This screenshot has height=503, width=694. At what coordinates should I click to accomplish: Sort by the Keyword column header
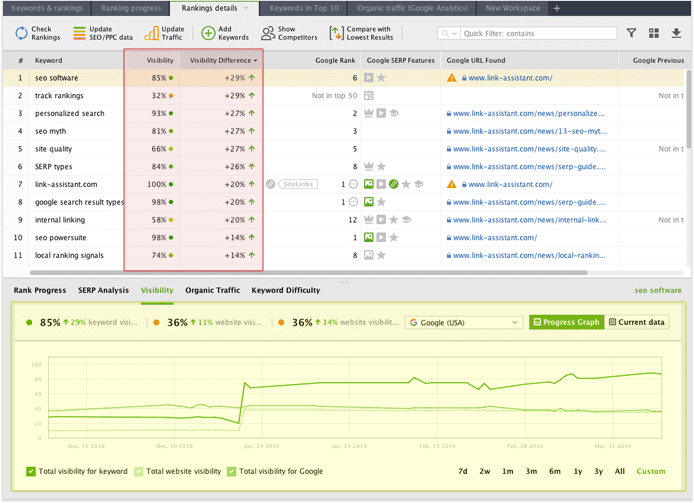coord(48,60)
